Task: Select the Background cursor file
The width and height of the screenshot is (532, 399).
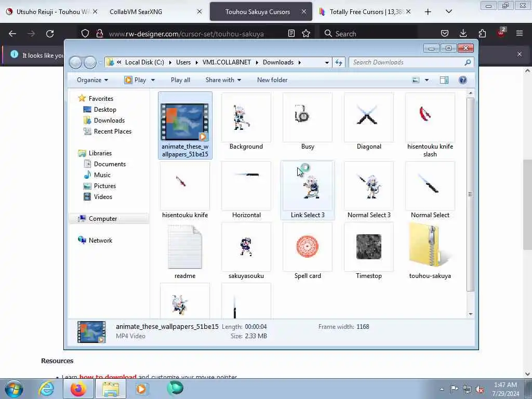Action: 246,122
